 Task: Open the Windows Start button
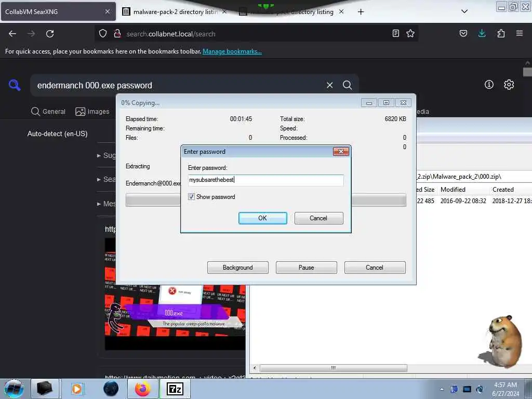coord(14,389)
